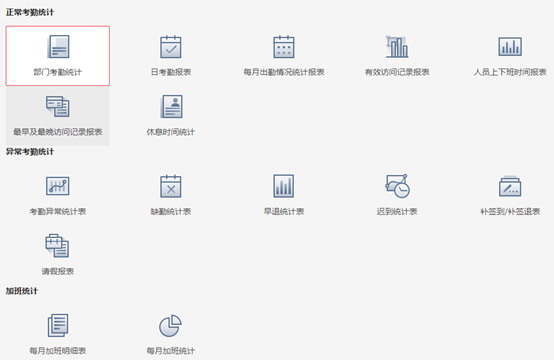Open the 休息时间统计 person document icon

(171, 106)
